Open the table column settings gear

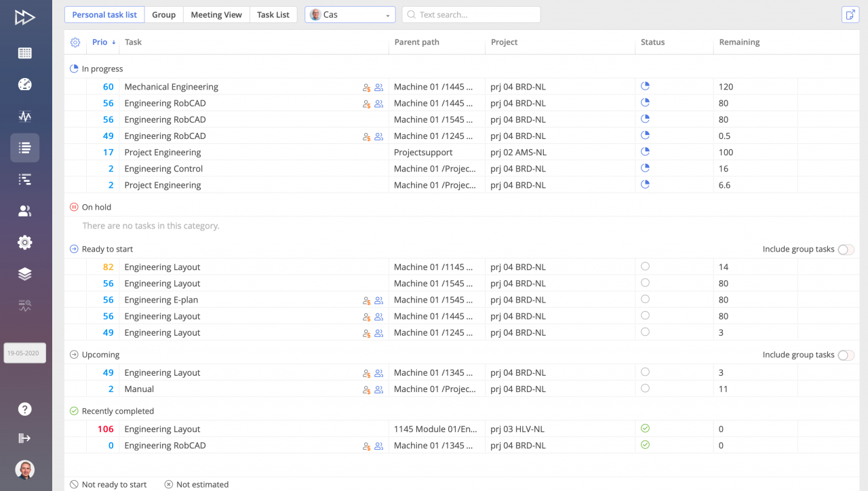[75, 42]
